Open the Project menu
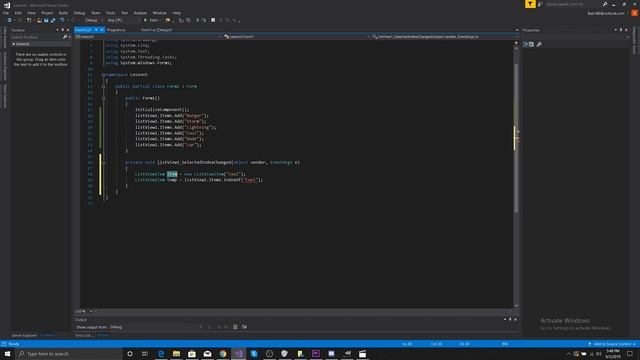The width and height of the screenshot is (640, 360). point(47,13)
